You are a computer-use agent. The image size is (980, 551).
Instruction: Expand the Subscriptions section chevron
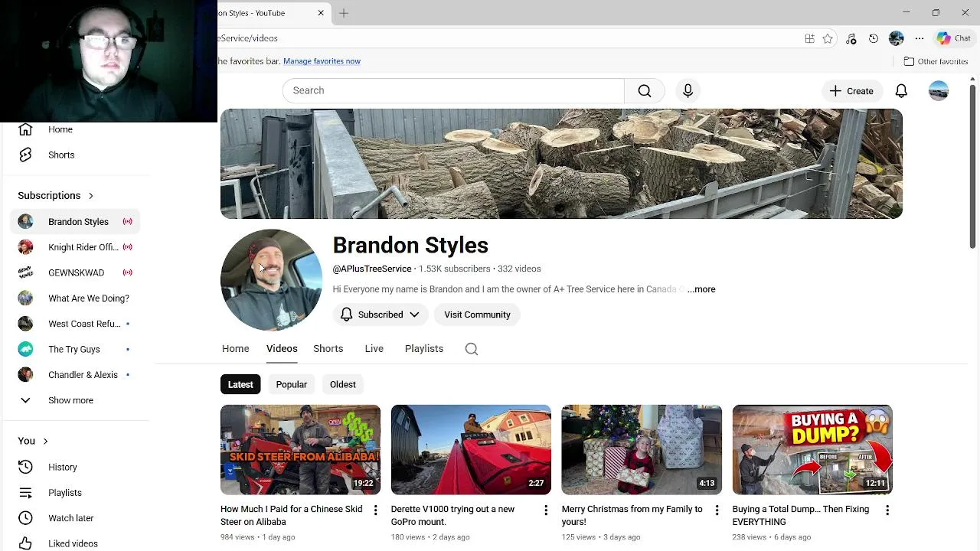click(90, 196)
